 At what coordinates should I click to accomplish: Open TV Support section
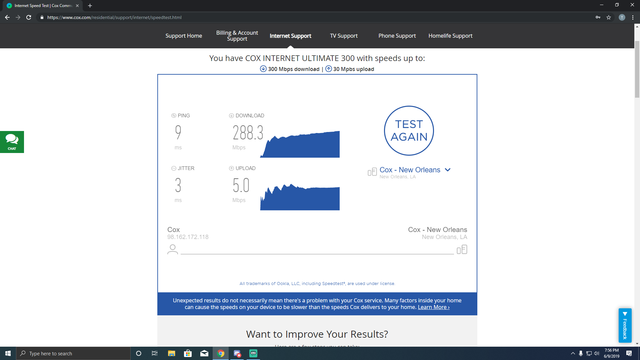click(344, 36)
